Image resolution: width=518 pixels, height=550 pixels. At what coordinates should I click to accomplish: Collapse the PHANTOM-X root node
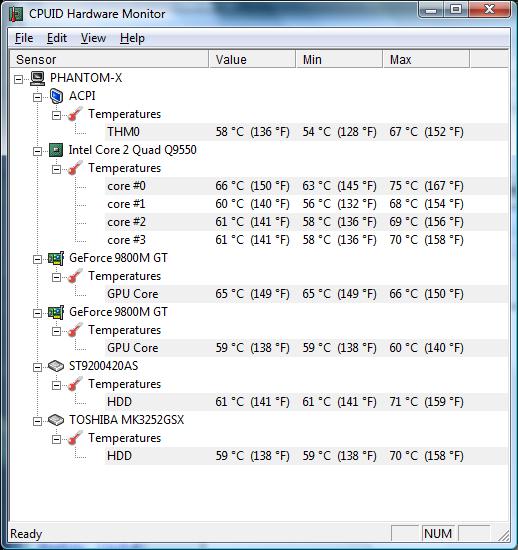tap(18, 79)
